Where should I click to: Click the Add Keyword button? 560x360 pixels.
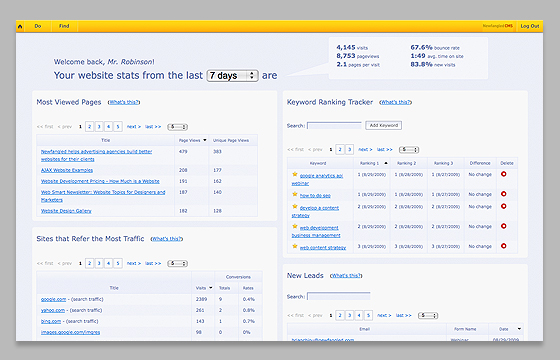[384, 125]
